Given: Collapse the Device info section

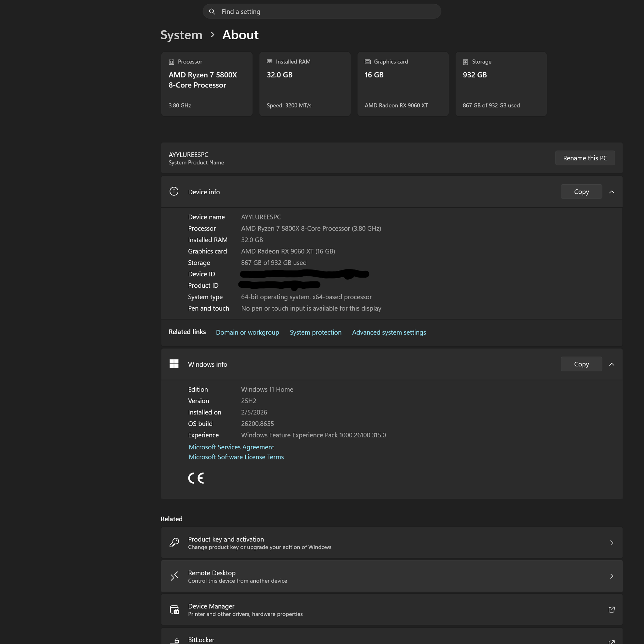Looking at the screenshot, I should coord(612,192).
